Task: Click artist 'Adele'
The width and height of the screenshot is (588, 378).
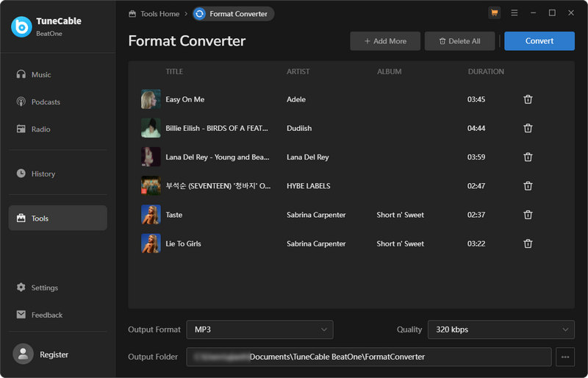Action: point(296,99)
